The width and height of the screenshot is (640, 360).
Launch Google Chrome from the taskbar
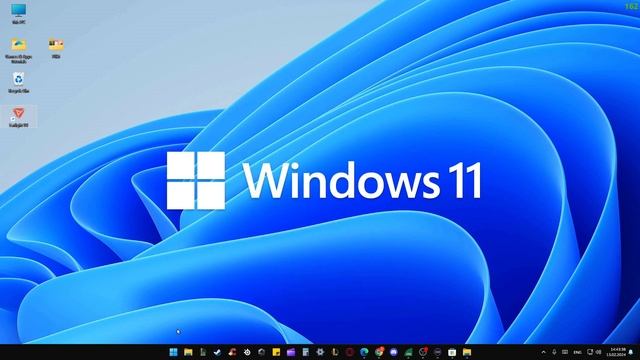pyautogui.click(x=379, y=352)
